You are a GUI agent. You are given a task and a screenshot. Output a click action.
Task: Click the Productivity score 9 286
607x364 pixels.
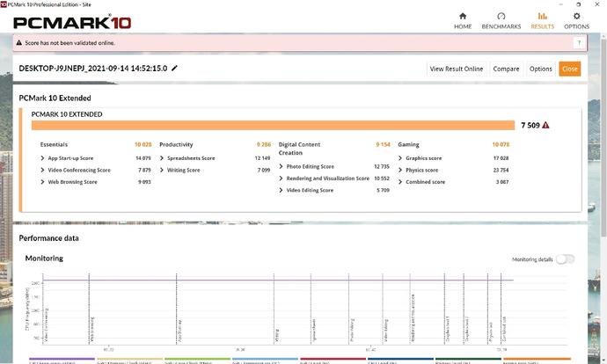tap(264, 144)
